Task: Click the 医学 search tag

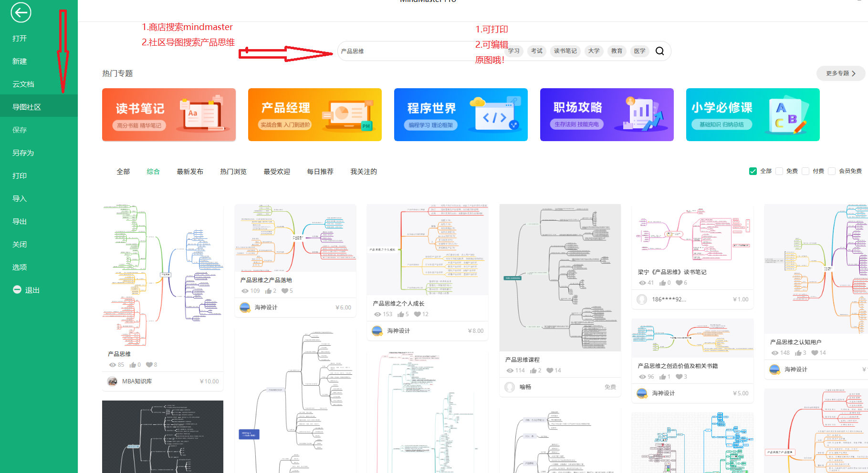Action: (x=640, y=51)
